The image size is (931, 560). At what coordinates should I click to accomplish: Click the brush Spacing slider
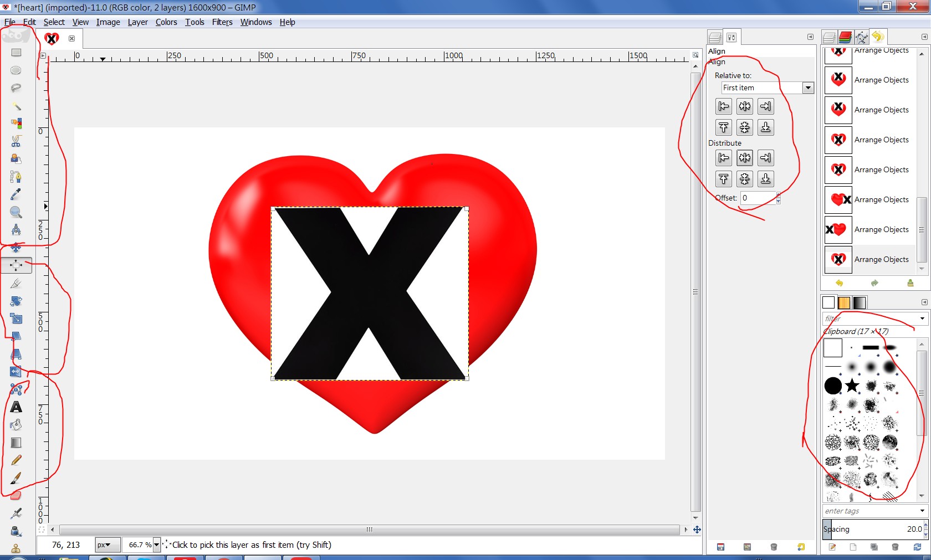pyautogui.click(x=873, y=529)
